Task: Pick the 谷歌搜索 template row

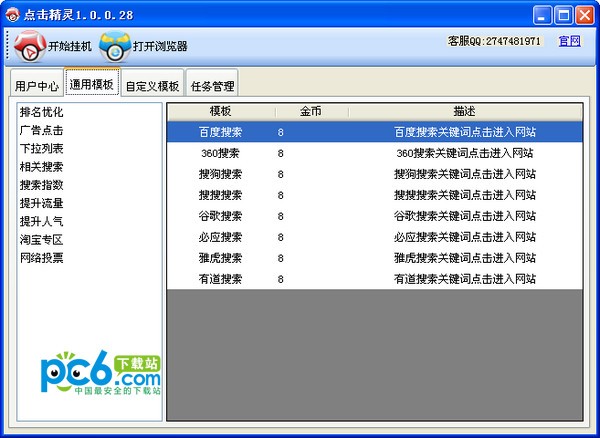Action: 375,216
